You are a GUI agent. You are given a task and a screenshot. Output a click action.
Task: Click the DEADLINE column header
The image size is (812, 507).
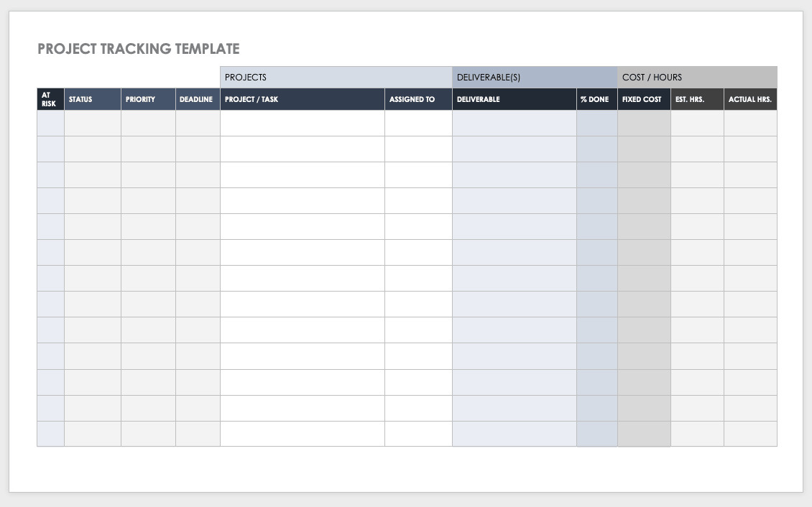198,99
